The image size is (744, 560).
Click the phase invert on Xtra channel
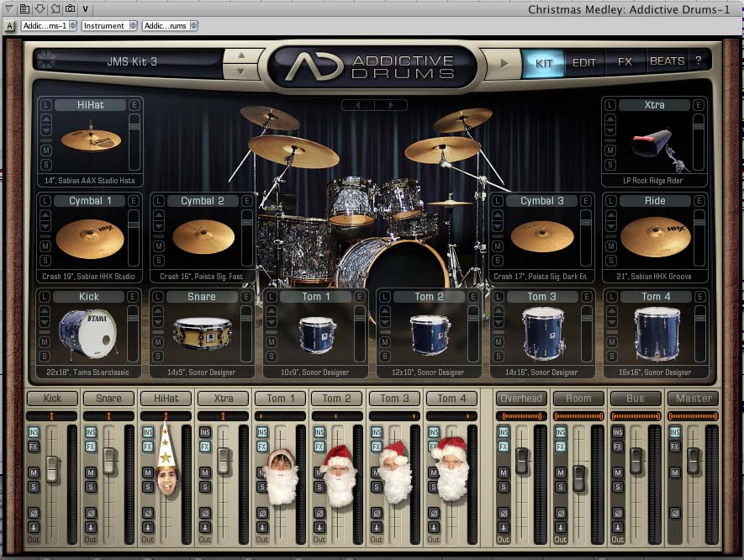coord(205,513)
